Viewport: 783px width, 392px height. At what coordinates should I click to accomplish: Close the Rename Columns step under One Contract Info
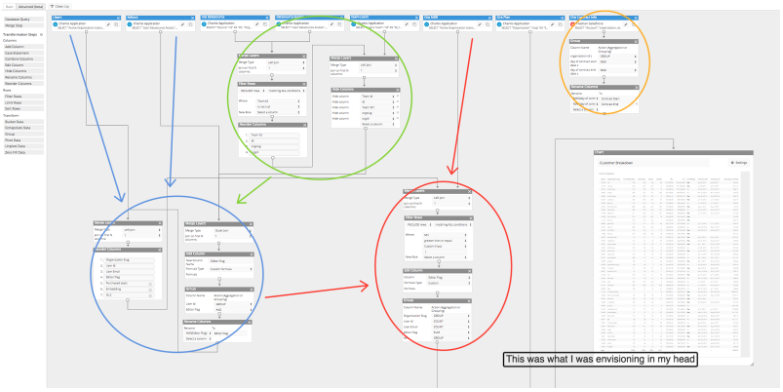(x=636, y=87)
